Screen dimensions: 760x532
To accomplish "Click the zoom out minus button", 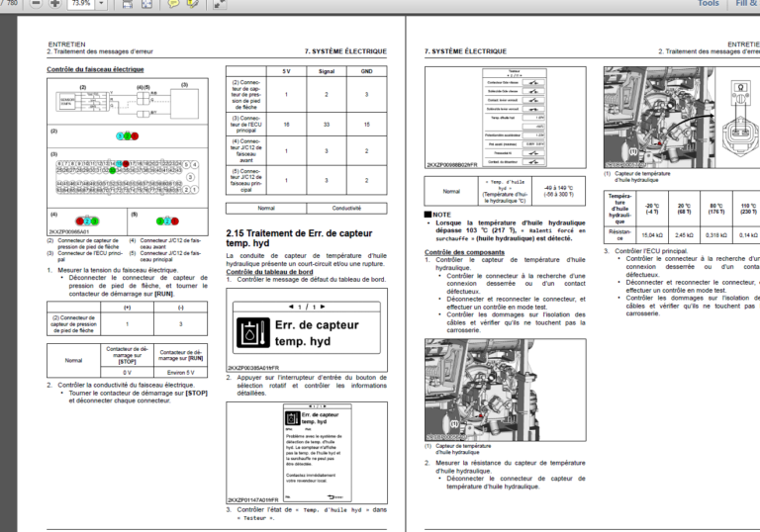I will tap(36, 3).
